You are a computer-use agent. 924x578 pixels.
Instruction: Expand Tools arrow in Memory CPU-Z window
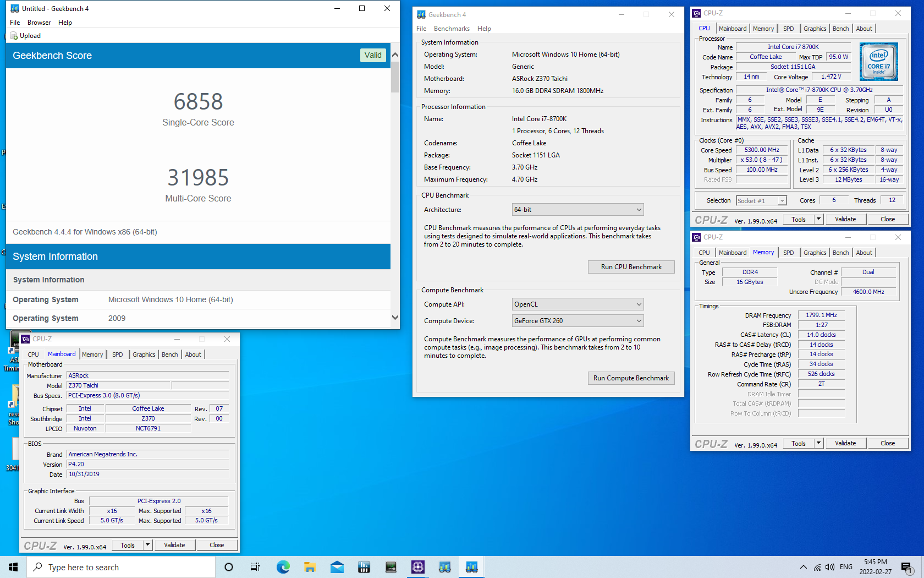(818, 443)
